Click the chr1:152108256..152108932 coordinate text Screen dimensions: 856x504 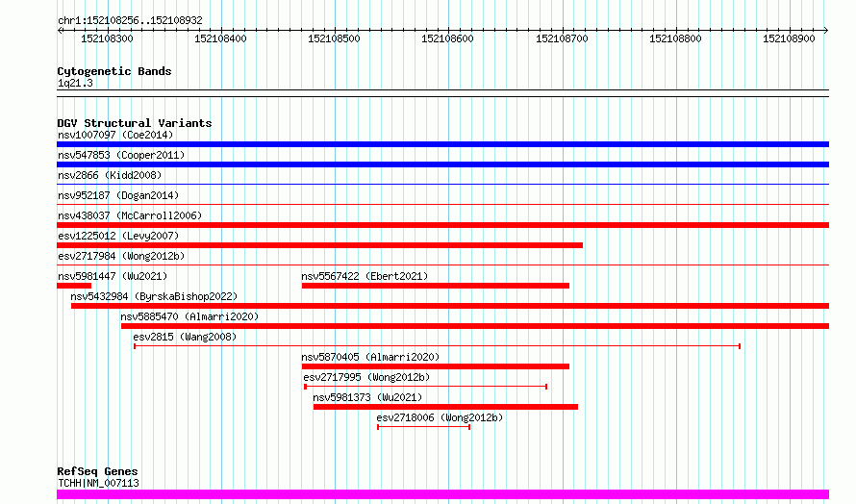click(x=130, y=20)
